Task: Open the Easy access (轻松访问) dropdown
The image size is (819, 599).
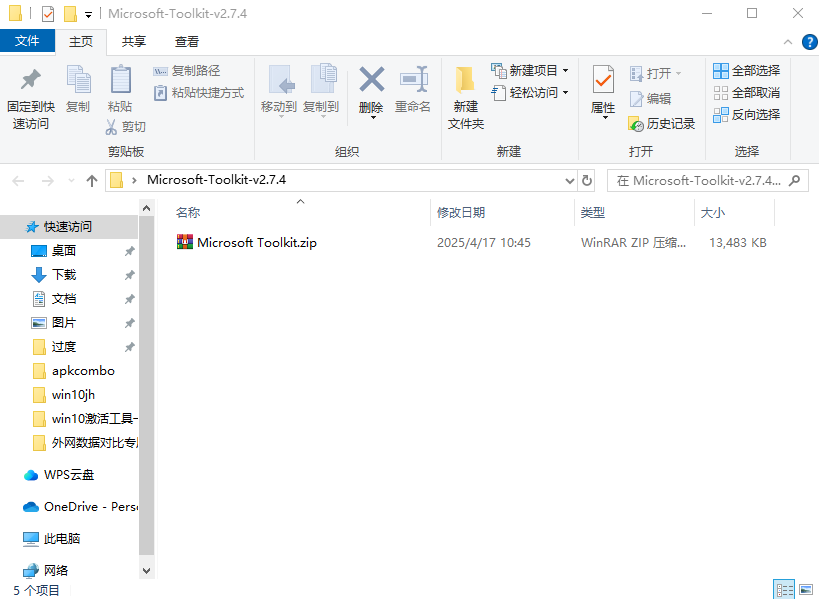Action: (530, 93)
